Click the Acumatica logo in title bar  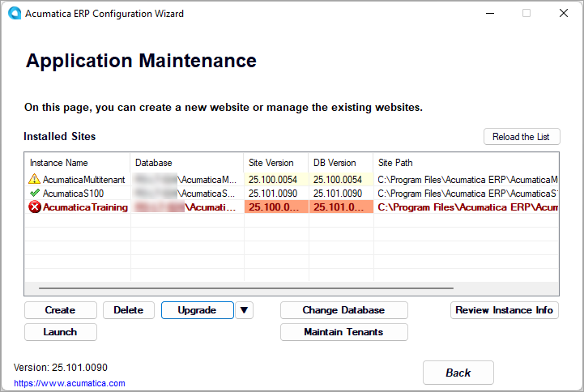[x=15, y=13]
